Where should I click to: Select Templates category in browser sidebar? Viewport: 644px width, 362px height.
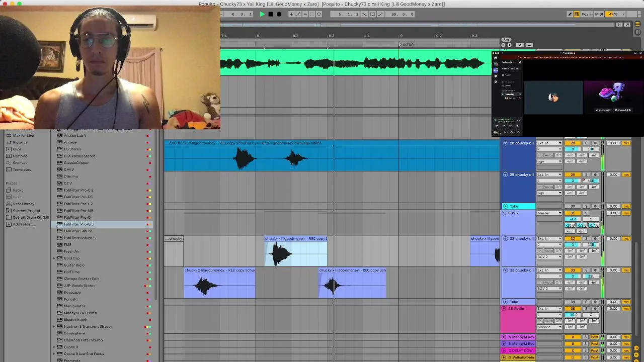click(22, 169)
